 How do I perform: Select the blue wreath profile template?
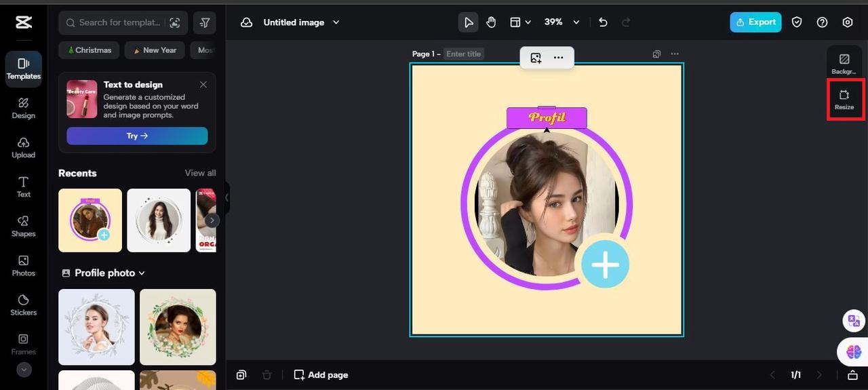coord(96,327)
